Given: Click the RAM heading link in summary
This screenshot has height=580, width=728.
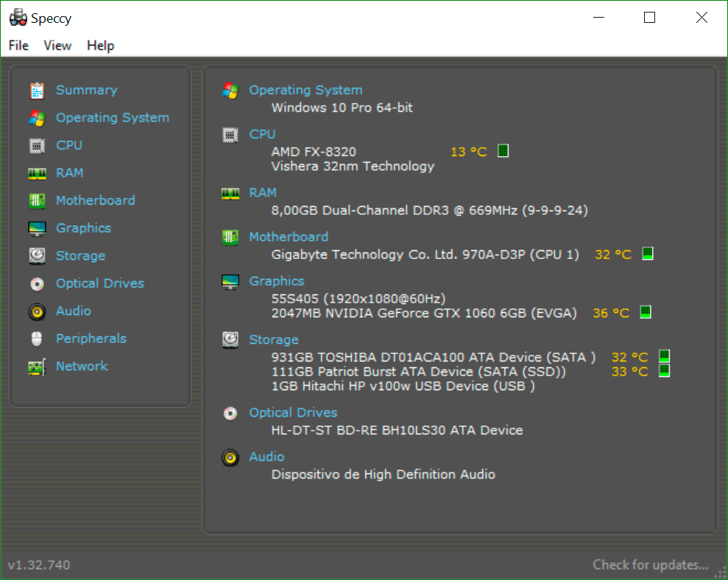Looking at the screenshot, I should pyautogui.click(x=263, y=193).
